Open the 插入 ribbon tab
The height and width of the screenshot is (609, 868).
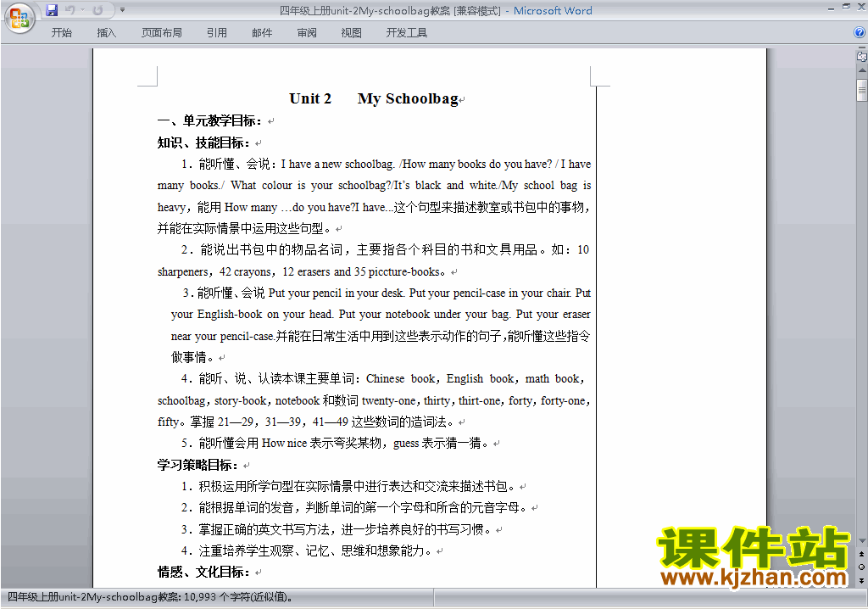click(106, 33)
